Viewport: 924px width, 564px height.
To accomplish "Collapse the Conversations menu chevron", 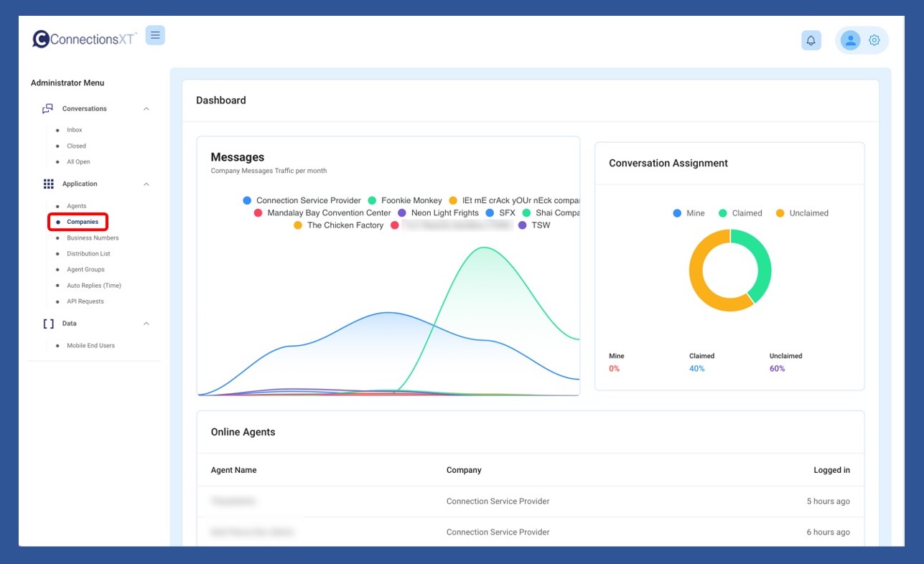I will click(x=146, y=109).
